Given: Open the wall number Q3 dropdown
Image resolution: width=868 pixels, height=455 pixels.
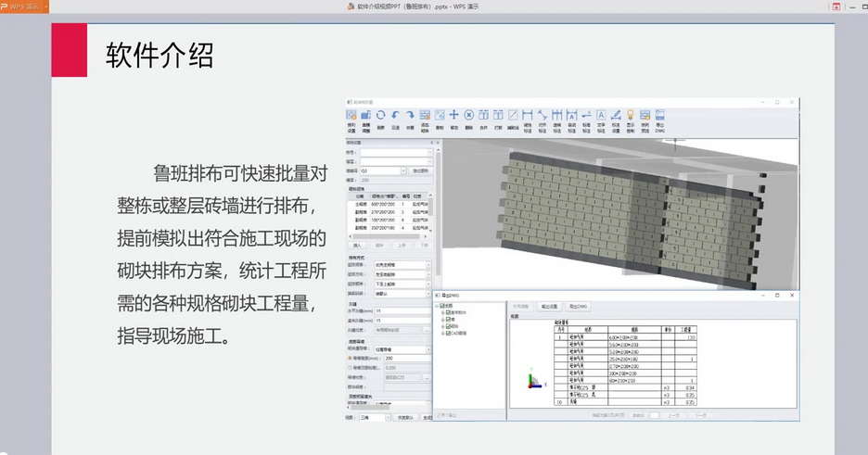Looking at the screenshot, I should coord(403,171).
